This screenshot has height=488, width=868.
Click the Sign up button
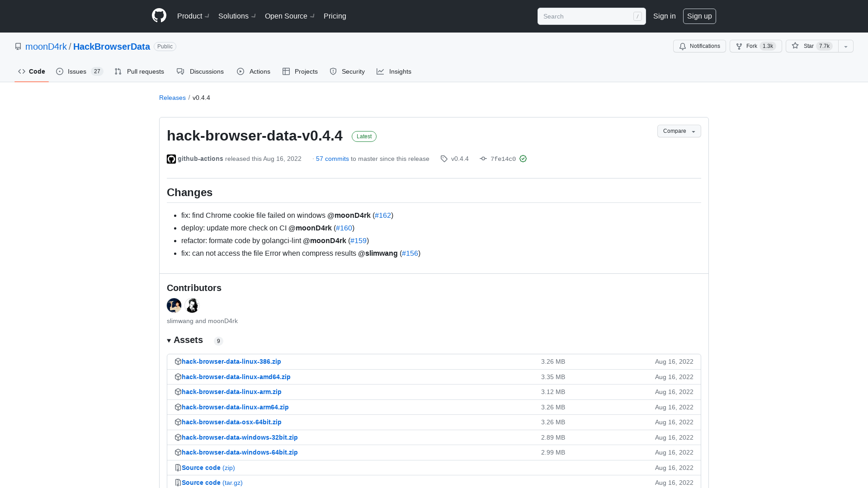point(699,16)
